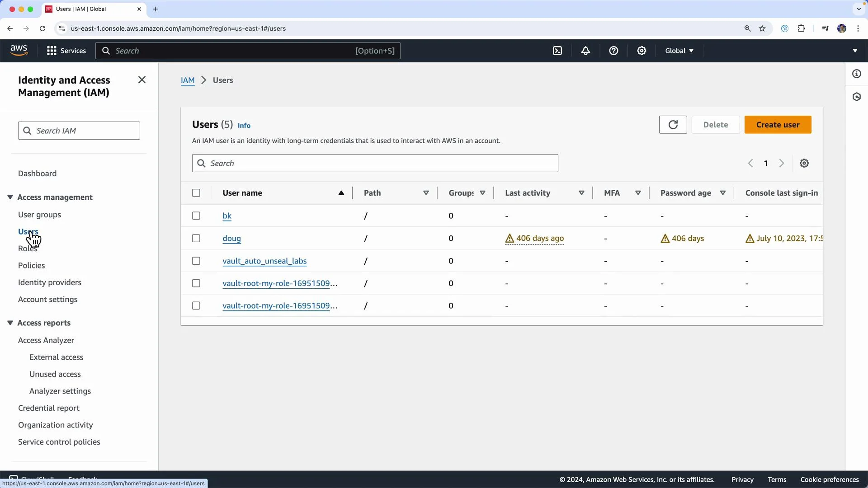Click the warning icon beside 406 days password age

[x=665, y=239]
